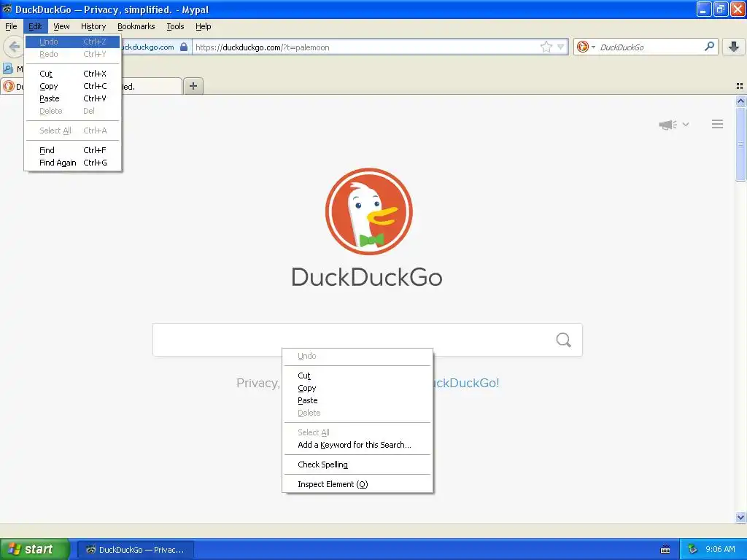
Task: Open the Bookmarks menu
Action: click(136, 26)
